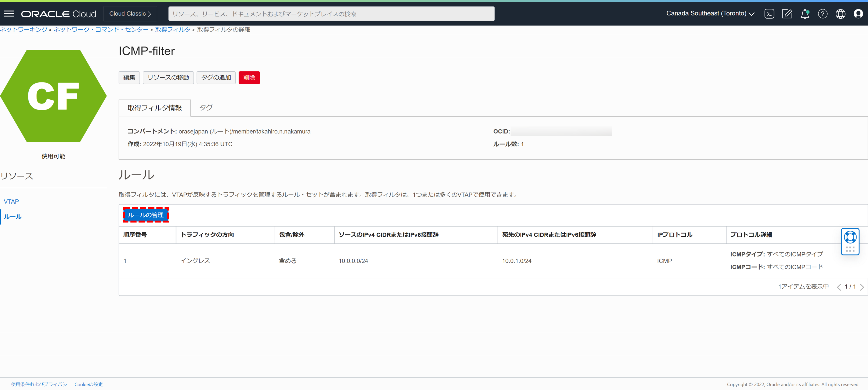Screen dimensions: 868x390
Task: Toggle the notification indicator on the bell
Action: pos(808,11)
